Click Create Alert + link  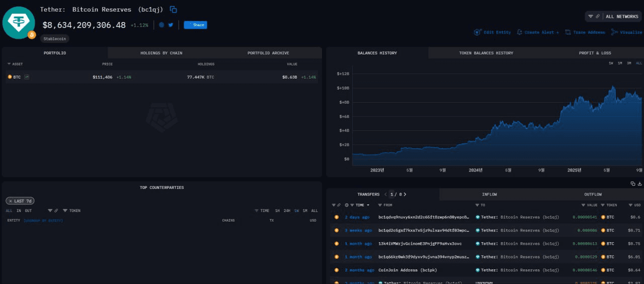[538, 32]
